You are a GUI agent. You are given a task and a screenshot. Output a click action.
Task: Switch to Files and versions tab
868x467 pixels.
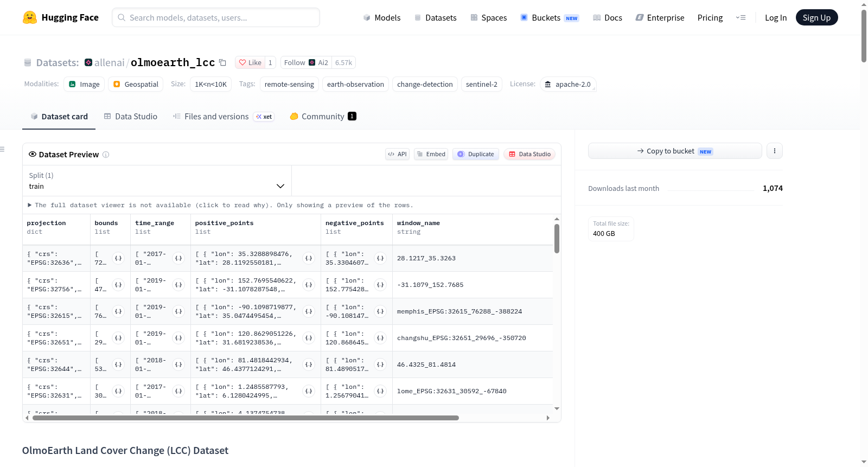(224, 117)
